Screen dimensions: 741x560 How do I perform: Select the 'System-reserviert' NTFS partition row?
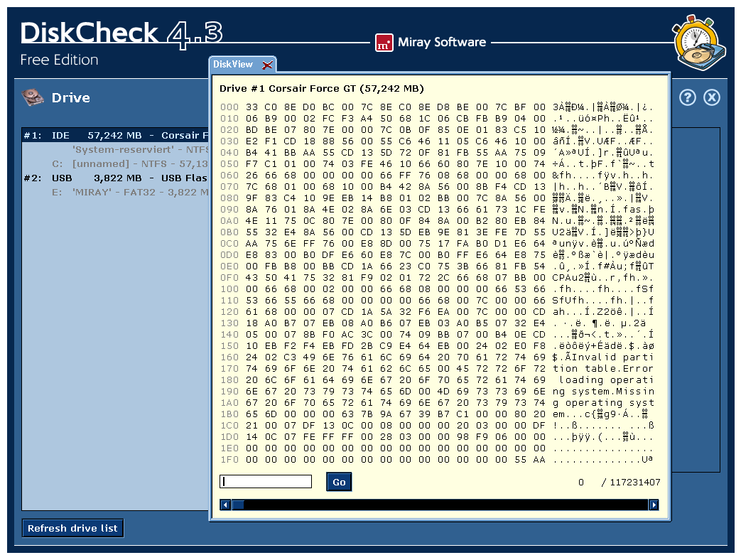140,150
